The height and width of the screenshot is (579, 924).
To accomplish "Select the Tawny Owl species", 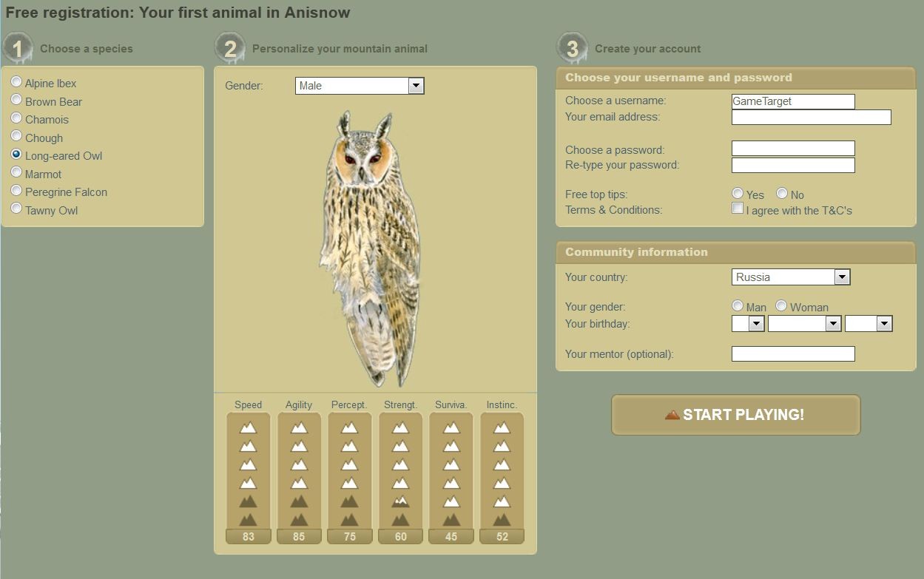I will (x=16, y=209).
